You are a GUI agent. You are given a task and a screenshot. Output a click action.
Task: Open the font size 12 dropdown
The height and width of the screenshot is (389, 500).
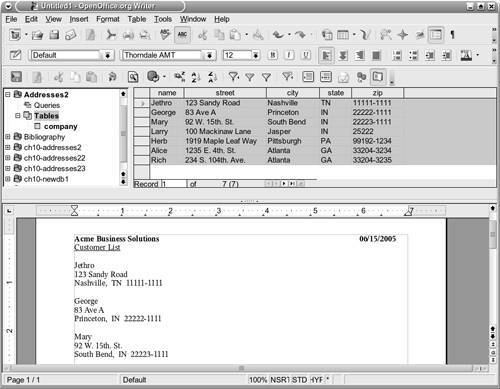coord(255,55)
